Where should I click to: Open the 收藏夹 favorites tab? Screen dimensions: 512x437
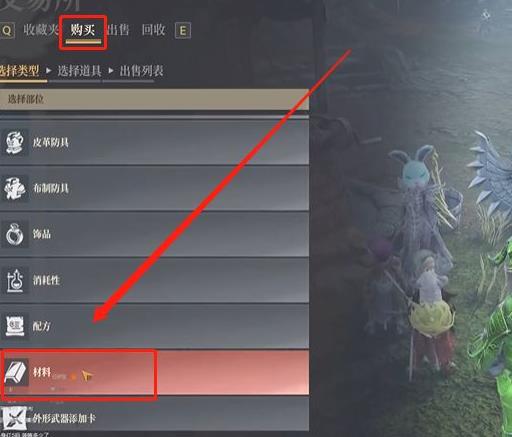(x=41, y=30)
